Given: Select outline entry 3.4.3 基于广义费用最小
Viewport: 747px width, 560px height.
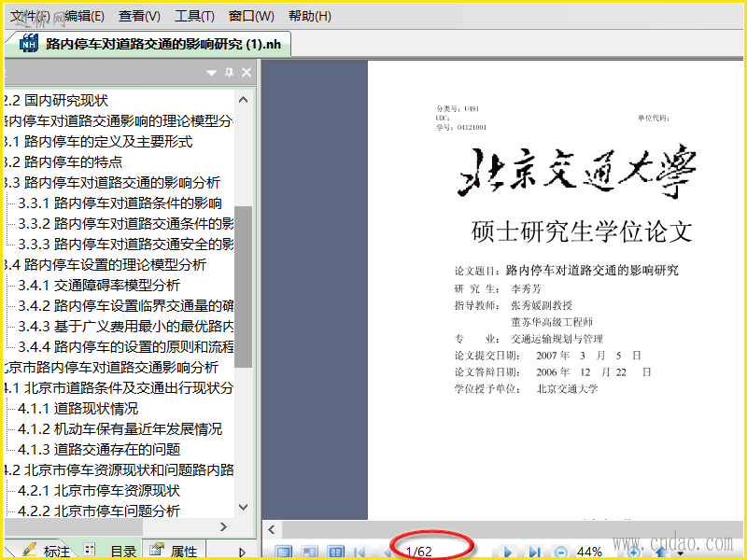Looking at the screenshot, I should pos(126,326).
